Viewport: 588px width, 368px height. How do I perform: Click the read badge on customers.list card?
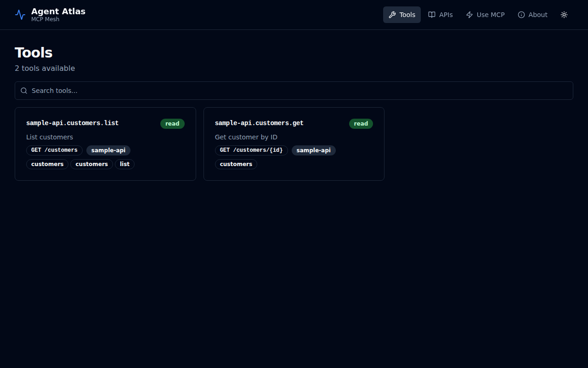[x=172, y=124]
